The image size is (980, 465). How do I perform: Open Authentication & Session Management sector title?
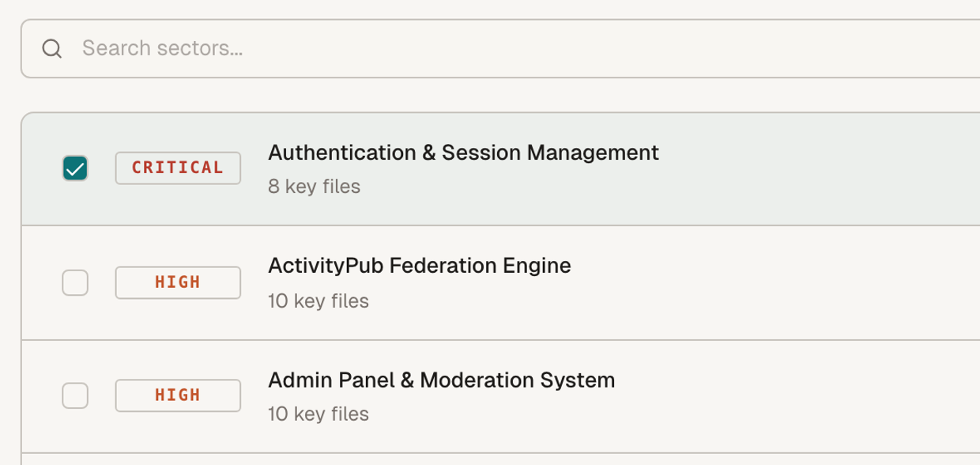coord(463,153)
